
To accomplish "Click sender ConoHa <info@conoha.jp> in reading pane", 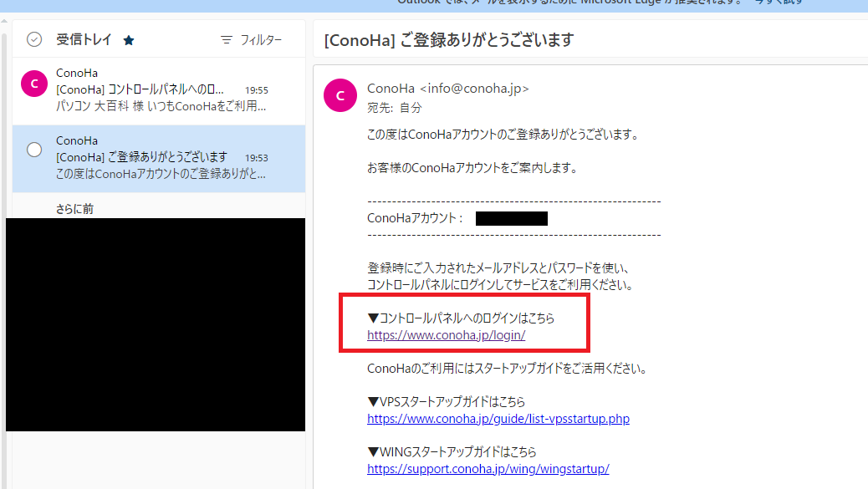I will 447,89.
